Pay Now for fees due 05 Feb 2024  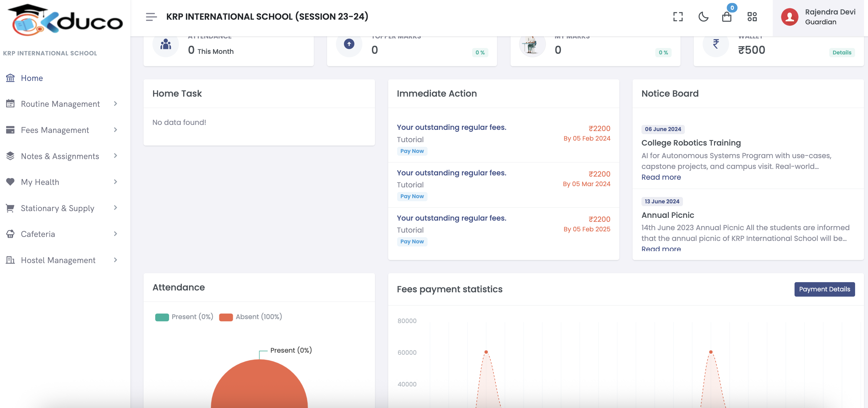point(412,151)
